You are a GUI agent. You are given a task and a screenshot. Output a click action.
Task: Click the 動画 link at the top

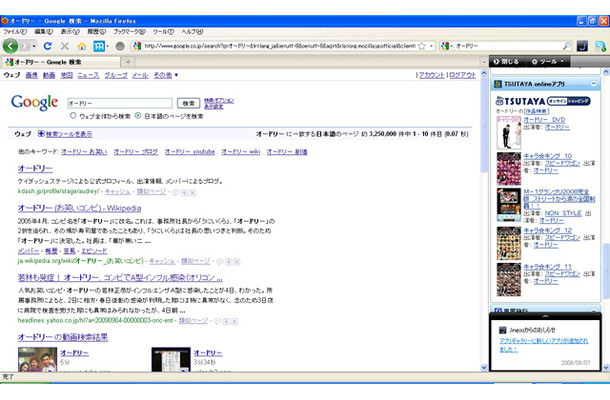pyautogui.click(x=49, y=75)
